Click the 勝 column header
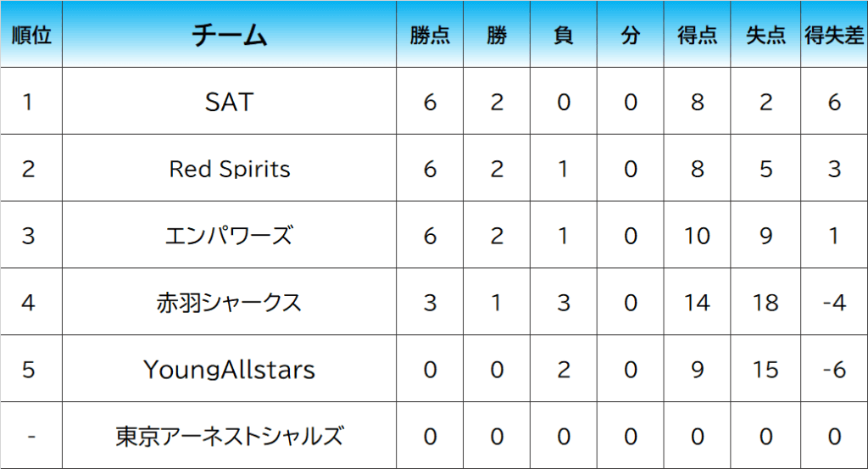 click(497, 36)
